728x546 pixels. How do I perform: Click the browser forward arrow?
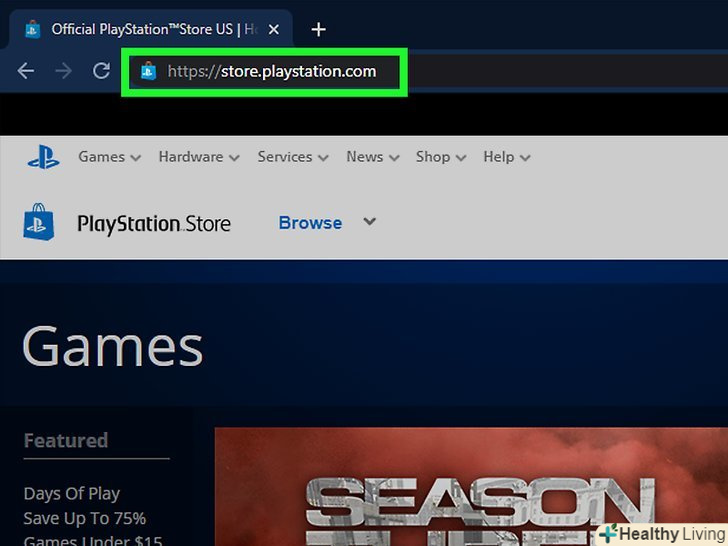pos(63,71)
